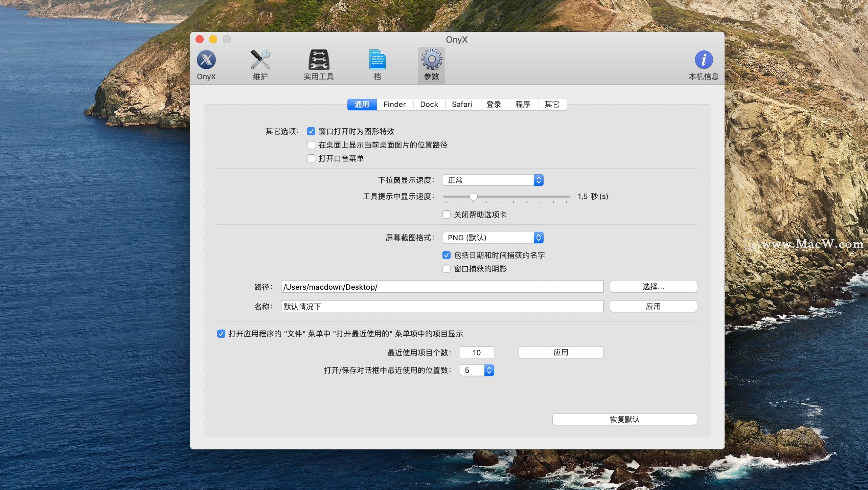Enable 窗口捕获的阴影 checkbox
The height and width of the screenshot is (490, 868).
point(447,269)
